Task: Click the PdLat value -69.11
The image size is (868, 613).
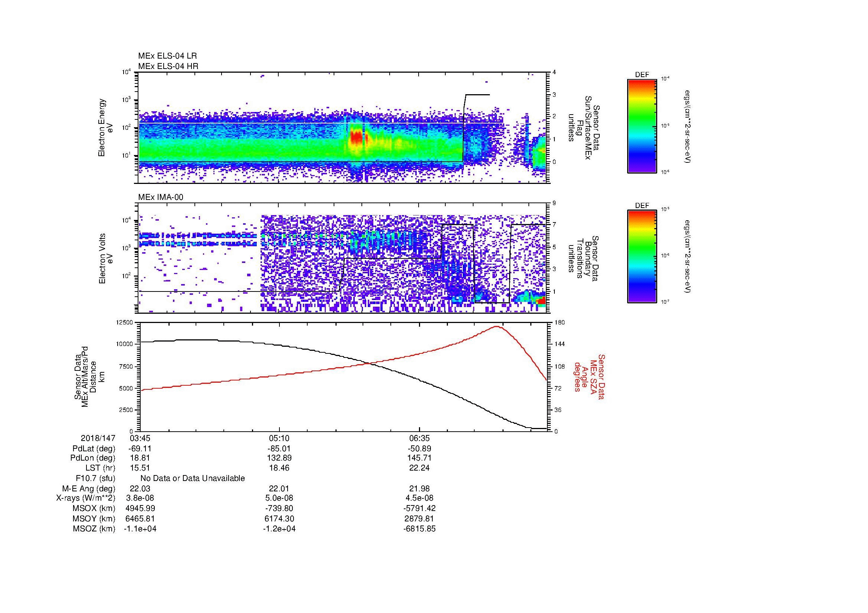Action: 140,449
